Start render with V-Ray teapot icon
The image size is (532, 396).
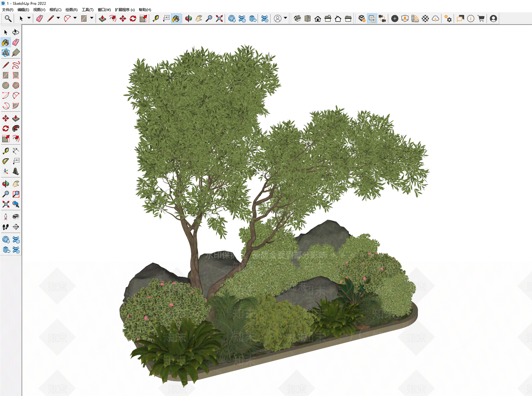tap(362, 19)
